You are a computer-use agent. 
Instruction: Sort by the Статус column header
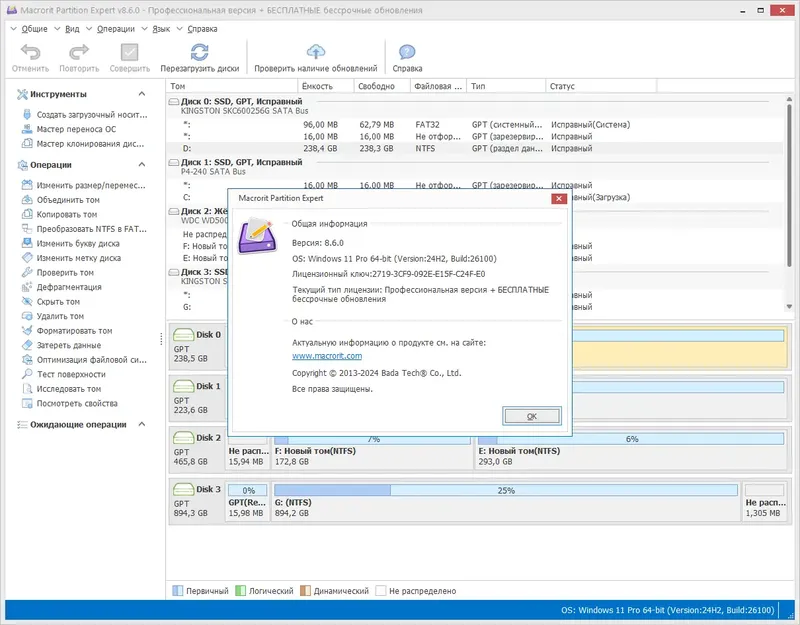[601, 86]
